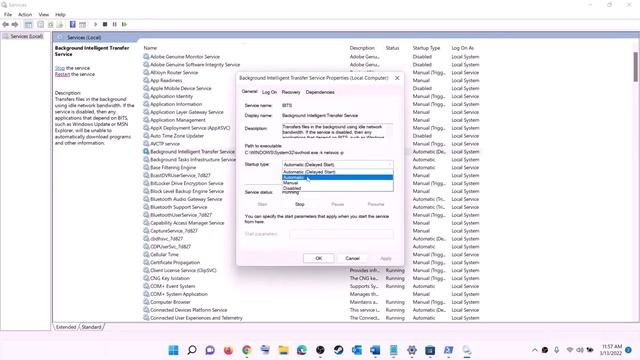Open Firefox from the taskbar
This screenshot has width=640, height=360.
point(228,350)
